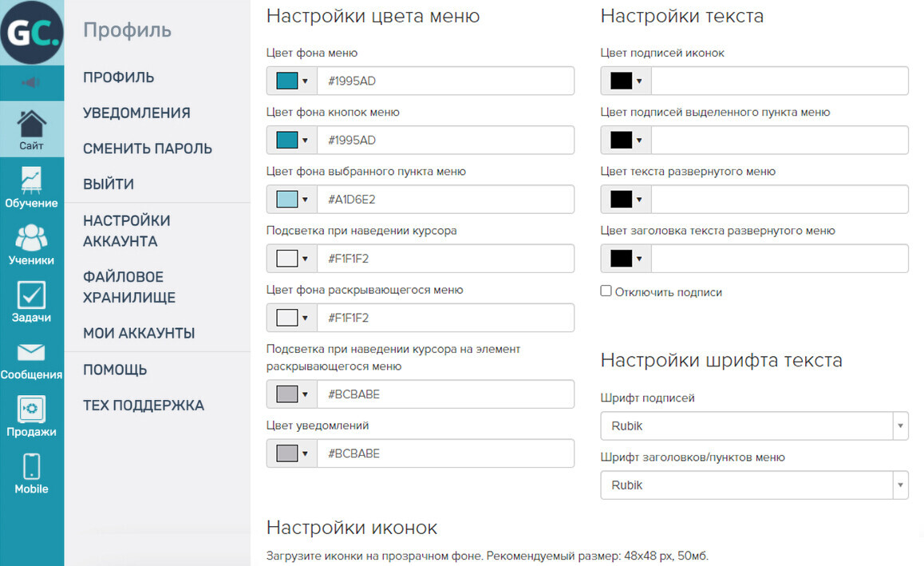Select ВЫЙТИ to log out

[109, 184]
